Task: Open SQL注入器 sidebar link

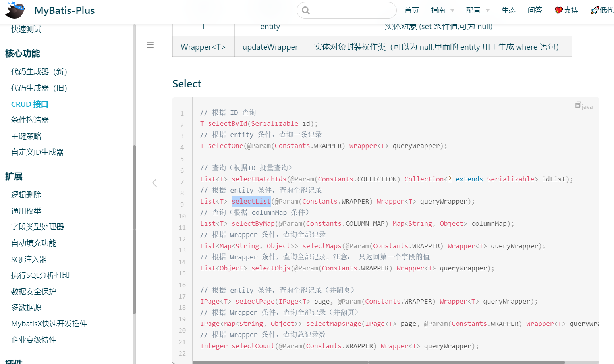Action: click(29, 259)
